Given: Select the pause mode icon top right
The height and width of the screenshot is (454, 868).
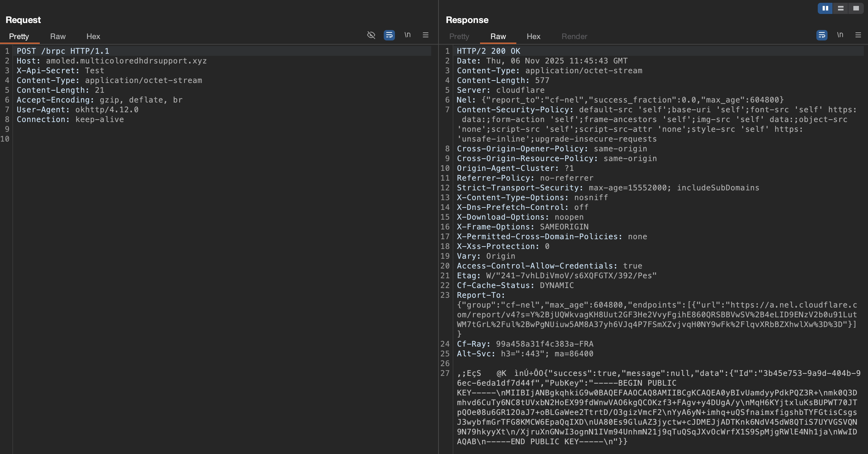Looking at the screenshot, I should (825, 8).
